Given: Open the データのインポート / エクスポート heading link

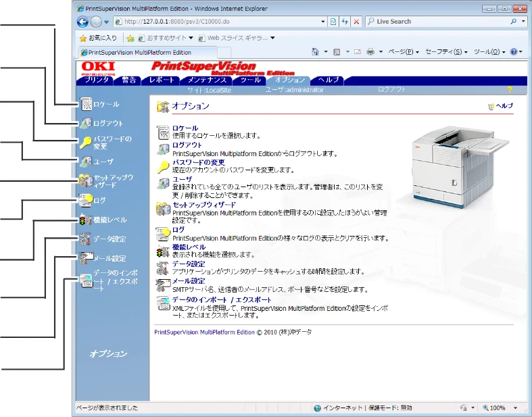Looking at the screenshot, I should click(x=222, y=300).
